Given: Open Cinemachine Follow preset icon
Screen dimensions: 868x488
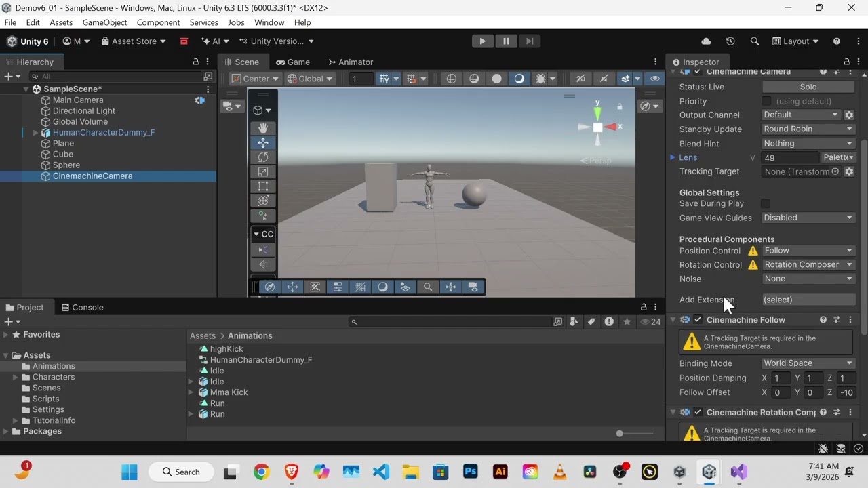Looking at the screenshot, I should pos(837,320).
